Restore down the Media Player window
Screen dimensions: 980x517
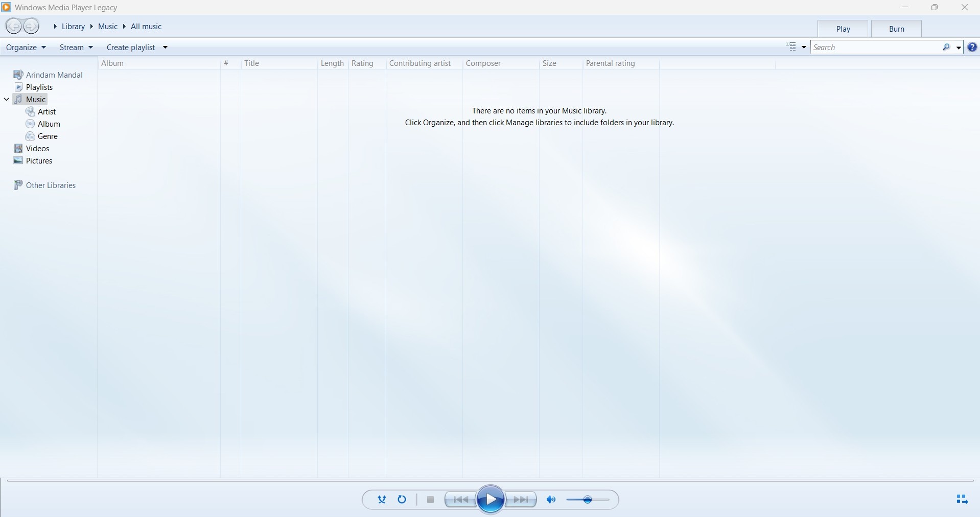pyautogui.click(x=935, y=7)
